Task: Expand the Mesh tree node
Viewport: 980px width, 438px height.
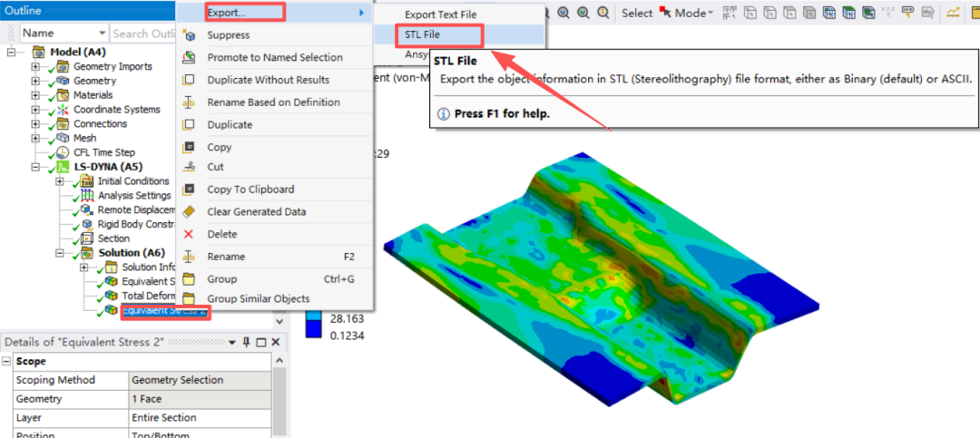Action: tap(35, 138)
